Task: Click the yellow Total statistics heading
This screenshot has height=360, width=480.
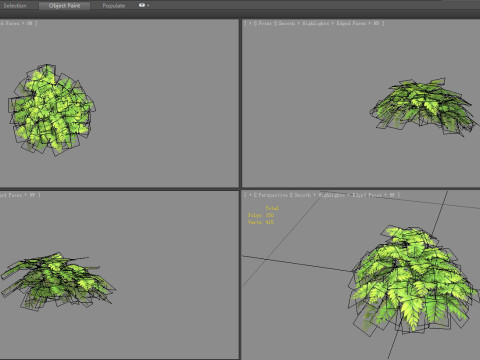Action: [272, 208]
